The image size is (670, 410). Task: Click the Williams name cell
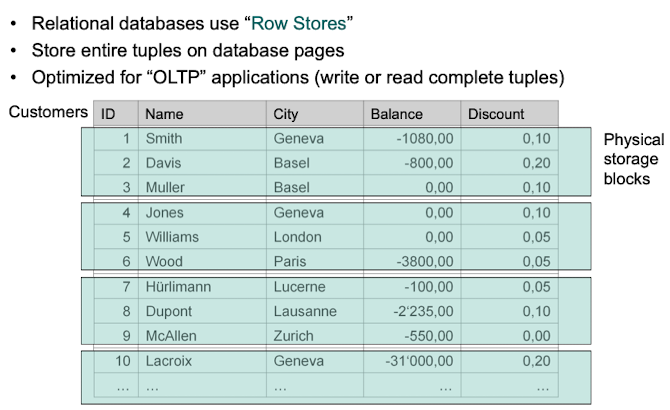[172, 237]
